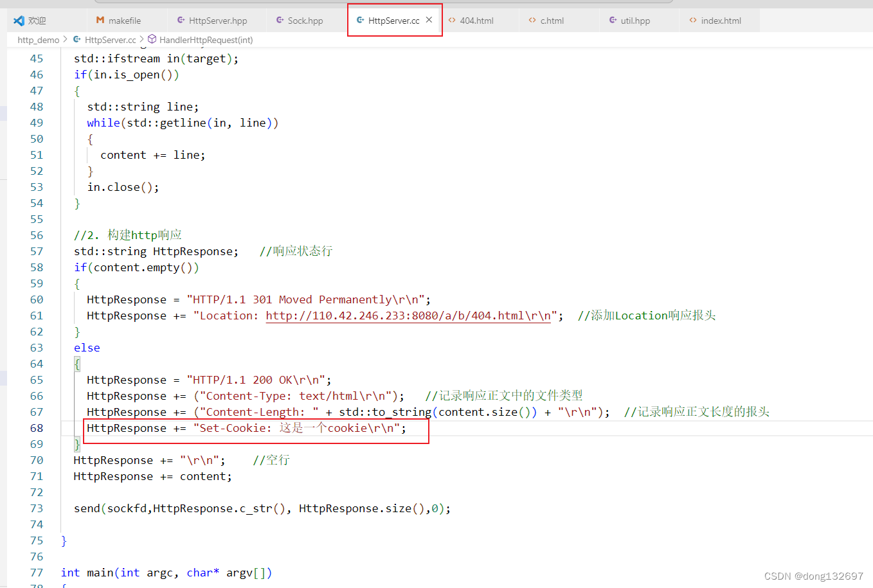Image resolution: width=873 pixels, height=588 pixels.
Task: Click the makefile M file icon
Action: pos(100,21)
